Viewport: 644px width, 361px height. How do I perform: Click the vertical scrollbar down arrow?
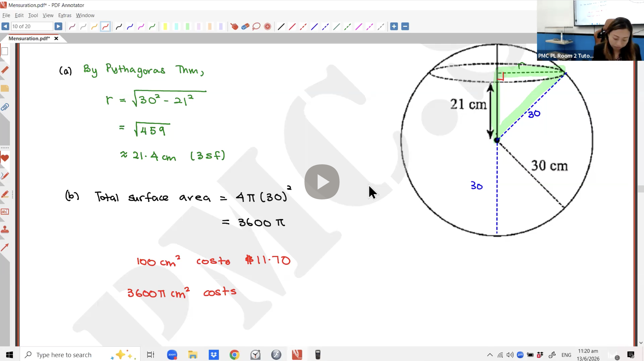(641, 343)
